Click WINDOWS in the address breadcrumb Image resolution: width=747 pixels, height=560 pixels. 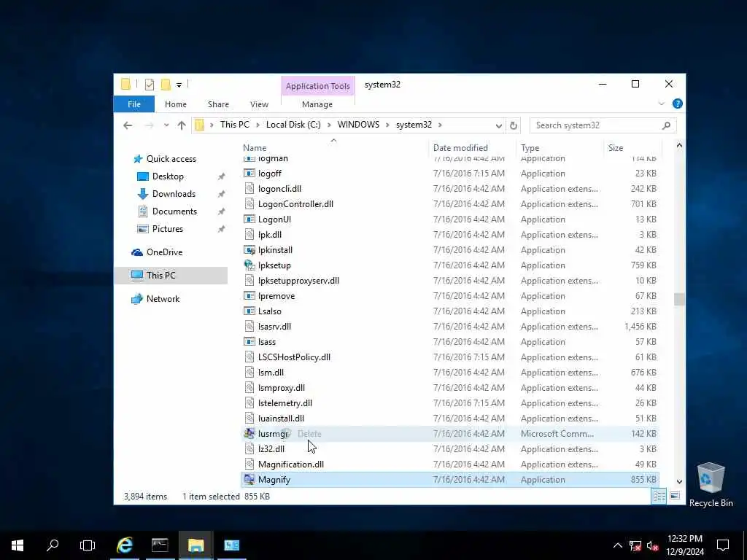[358, 125]
